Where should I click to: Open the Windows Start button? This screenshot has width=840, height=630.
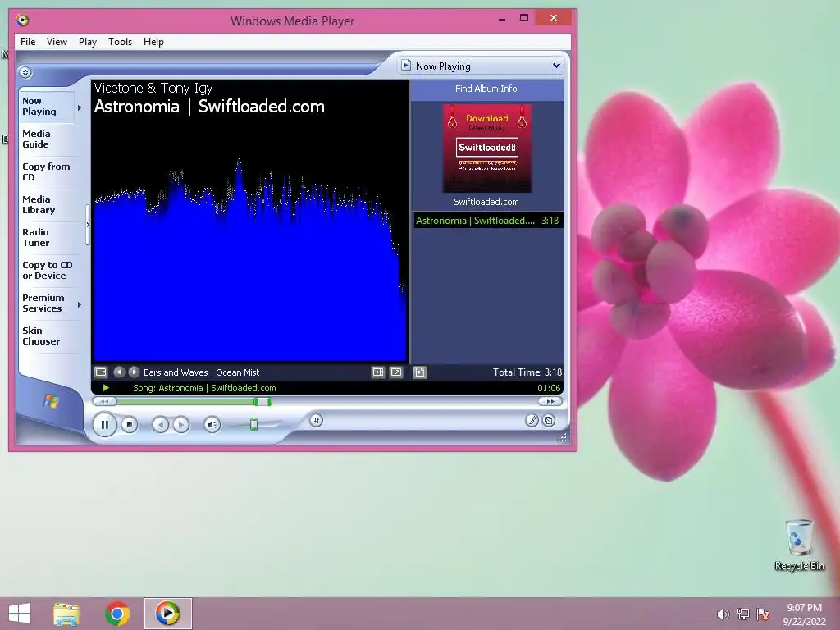[20, 614]
